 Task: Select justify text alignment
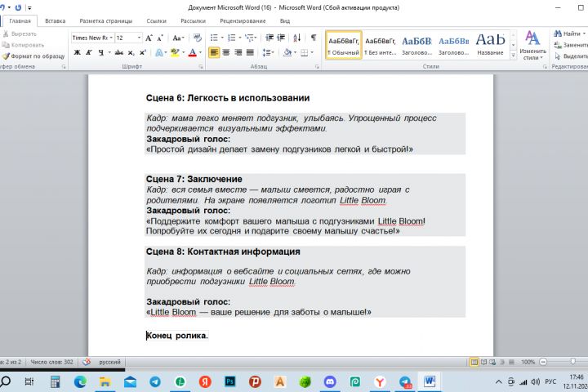(x=250, y=52)
